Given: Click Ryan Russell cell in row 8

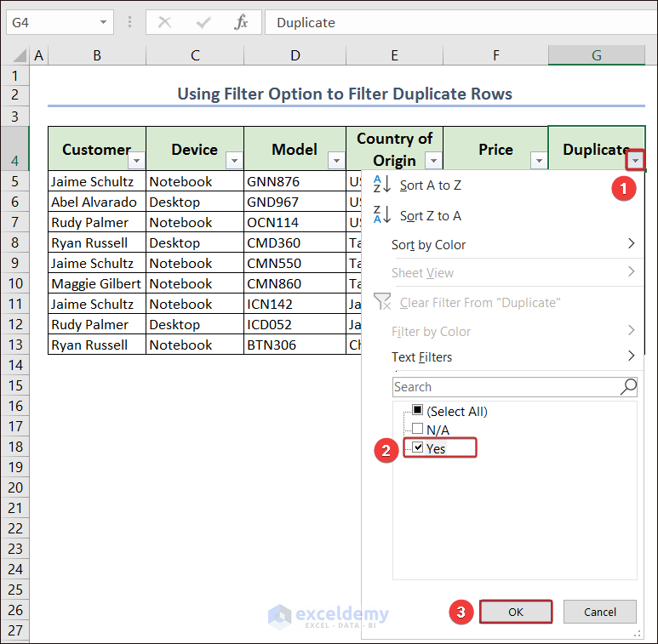Looking at the screenshot, I should click(x=97, y=242).
